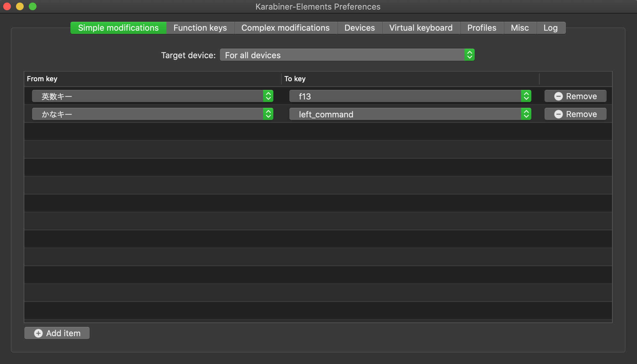Screen dimensions: 637x364
Task: Switch to the Misc tab
Action: [520, 28]
